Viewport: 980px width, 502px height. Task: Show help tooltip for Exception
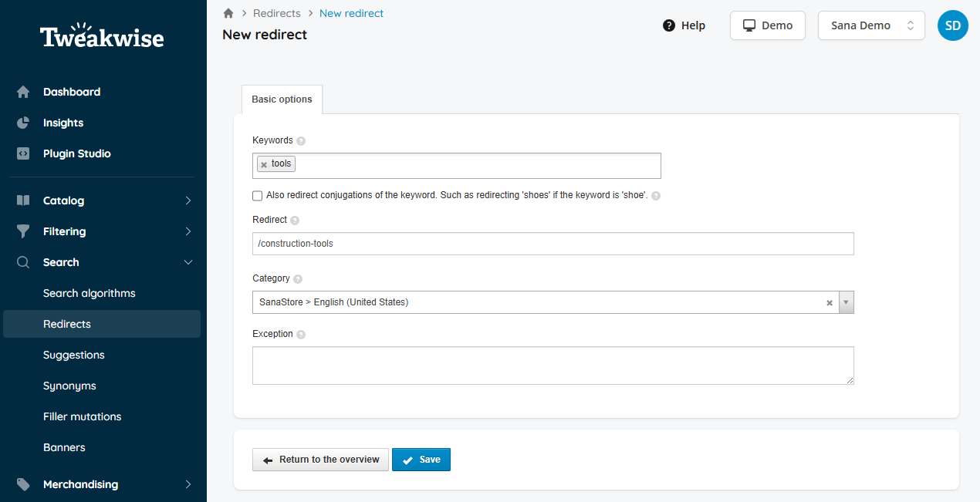tap(301, 335)
